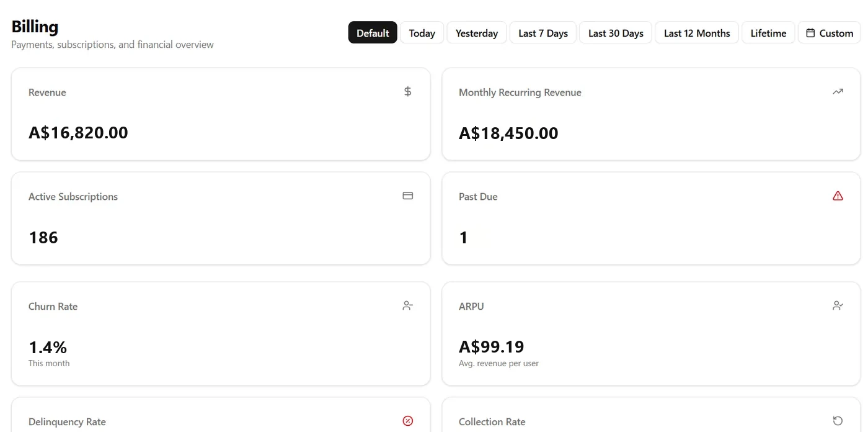The height and width of the screenshot is (432, 868).
Task: Click the user-check icon on ARPU card
Action: point(838,306)
